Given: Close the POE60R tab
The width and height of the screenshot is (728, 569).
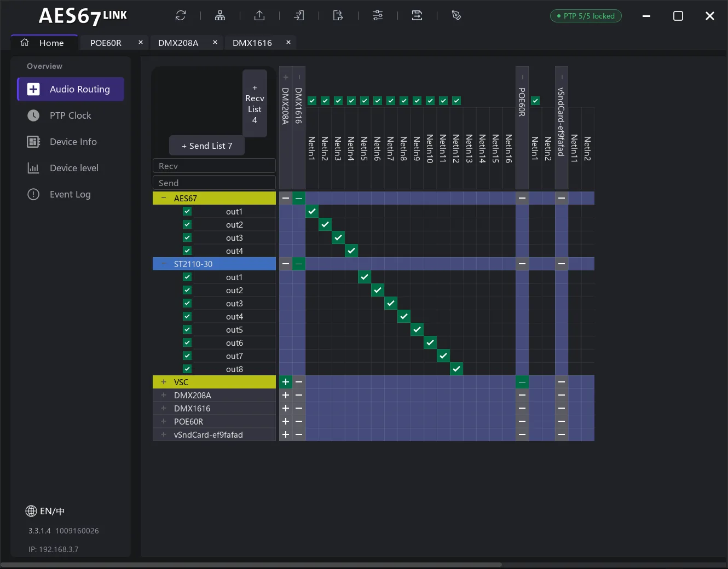Looking at the screenshot, I should (141, 42).
